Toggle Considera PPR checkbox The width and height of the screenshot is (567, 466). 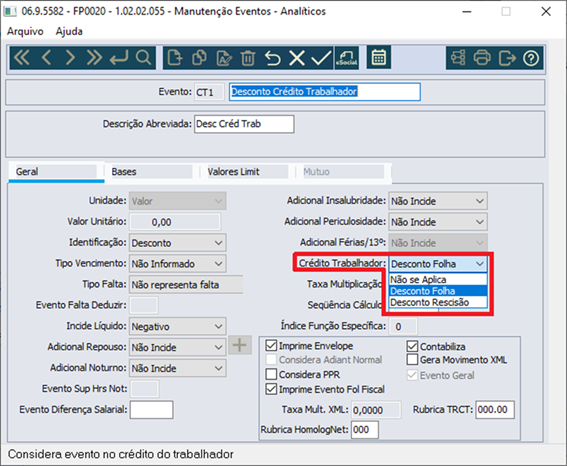click(x=271, y=374)
